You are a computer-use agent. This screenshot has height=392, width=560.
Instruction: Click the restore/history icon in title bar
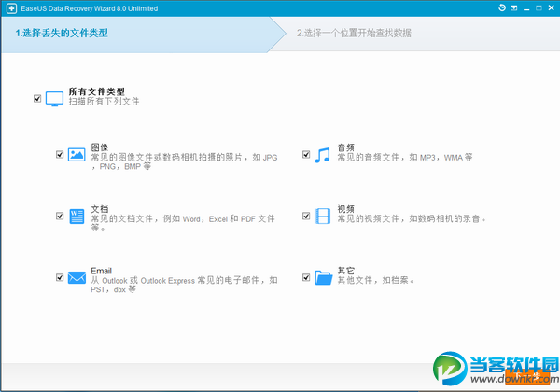(x=502, y=7)
